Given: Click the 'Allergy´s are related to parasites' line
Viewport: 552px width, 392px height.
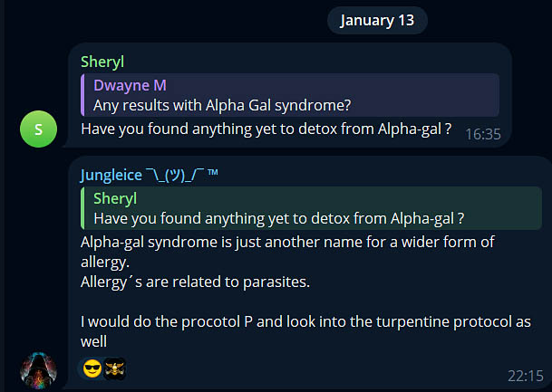Looking at the screenshot, I should [195, 282].
